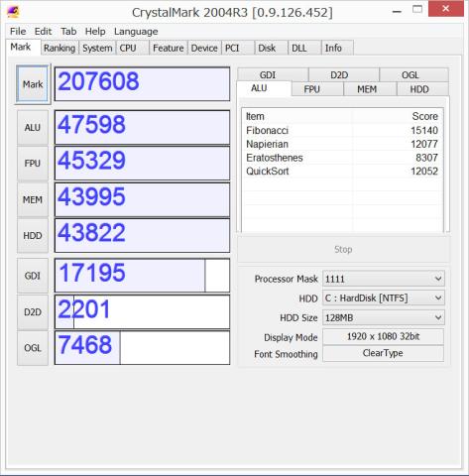469x476 pixels.
Task: Run the D2D benchmark button
Action: pyautogui.click(x=33, y=312)
